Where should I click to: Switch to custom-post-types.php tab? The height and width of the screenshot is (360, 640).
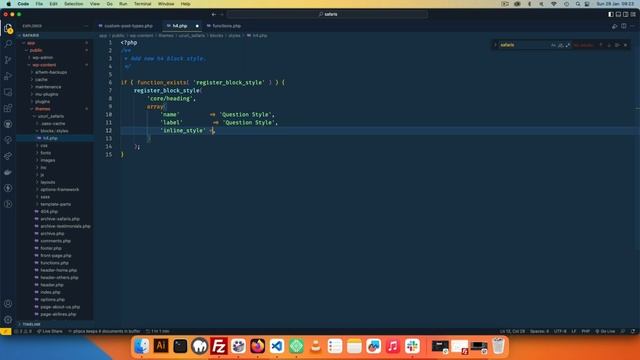[128, 26]
